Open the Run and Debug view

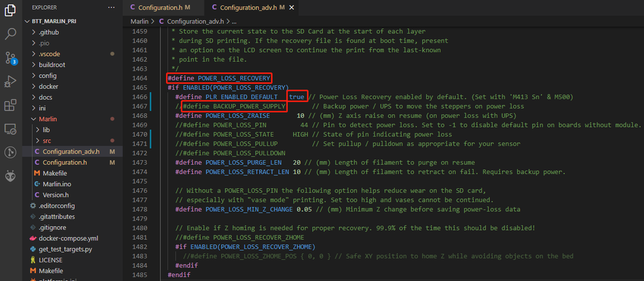coord(10,82)
